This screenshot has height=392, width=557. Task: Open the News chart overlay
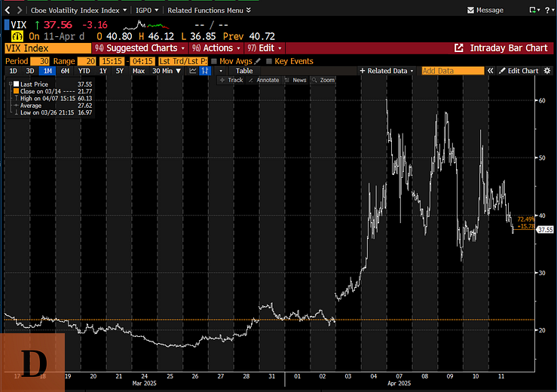tap(296, 80)
